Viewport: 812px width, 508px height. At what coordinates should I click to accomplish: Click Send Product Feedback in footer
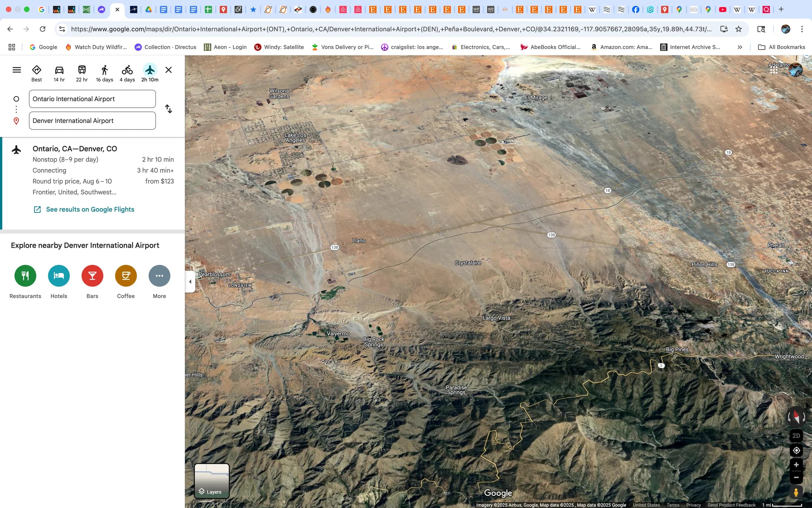tap(731, 505)
